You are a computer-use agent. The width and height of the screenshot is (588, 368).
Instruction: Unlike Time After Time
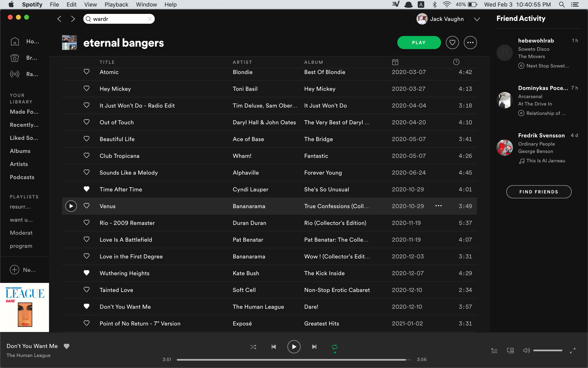pyautogui.click(x=87, y=189)
